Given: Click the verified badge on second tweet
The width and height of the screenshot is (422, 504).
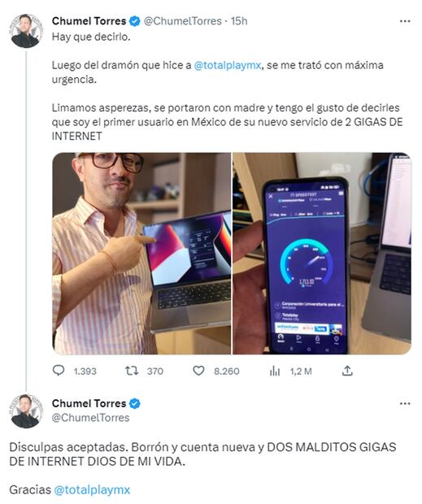Looking at the screenshot, I should (x=135, y=403).
